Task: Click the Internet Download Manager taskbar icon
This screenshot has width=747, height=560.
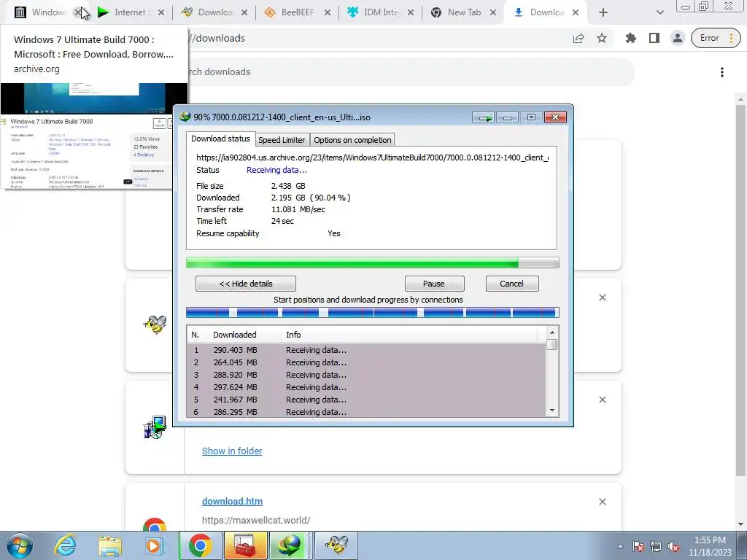Action: (290, 545)
